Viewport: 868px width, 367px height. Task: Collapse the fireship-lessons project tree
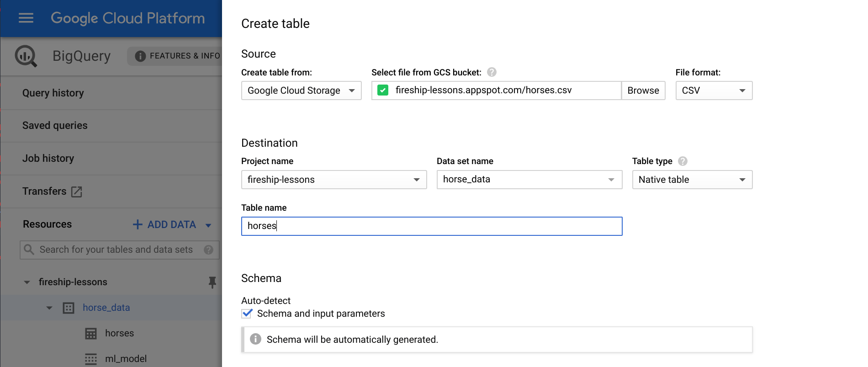click(x=27, y=282)
